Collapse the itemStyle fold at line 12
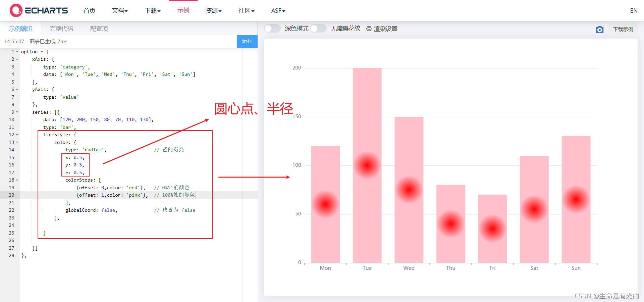Image resolution: width=644 pixels, height=302 pixels. [17, 135]
